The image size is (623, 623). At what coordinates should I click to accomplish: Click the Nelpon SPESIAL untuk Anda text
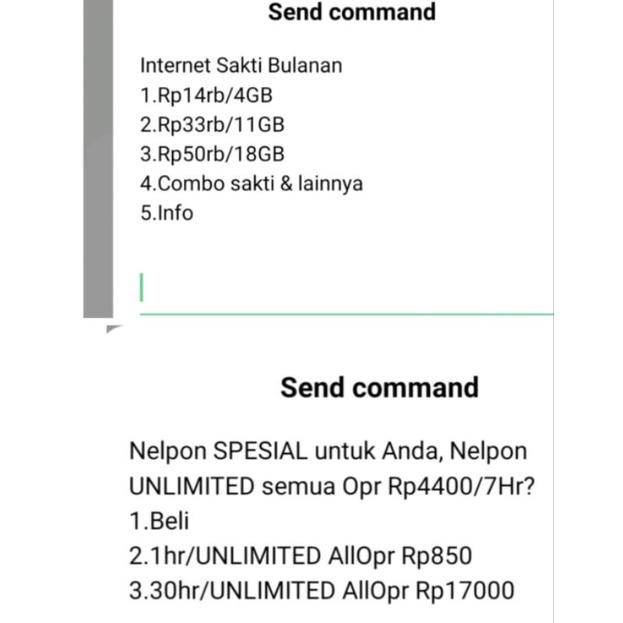click(327, 451)
